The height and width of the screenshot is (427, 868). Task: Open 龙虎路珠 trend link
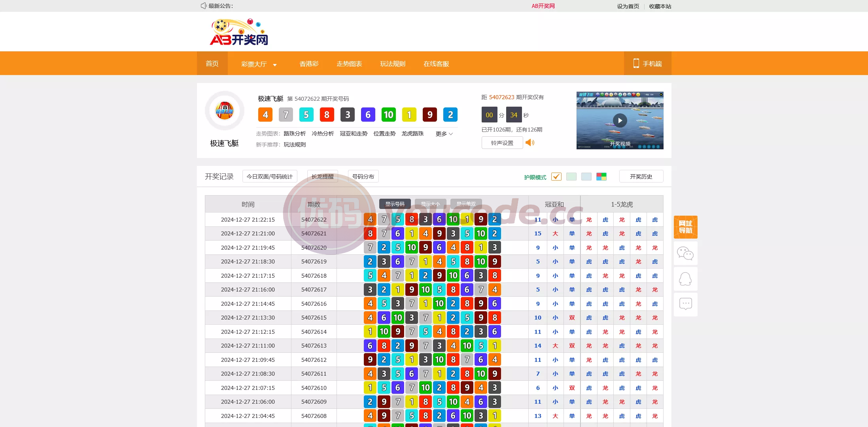(412, 134)
